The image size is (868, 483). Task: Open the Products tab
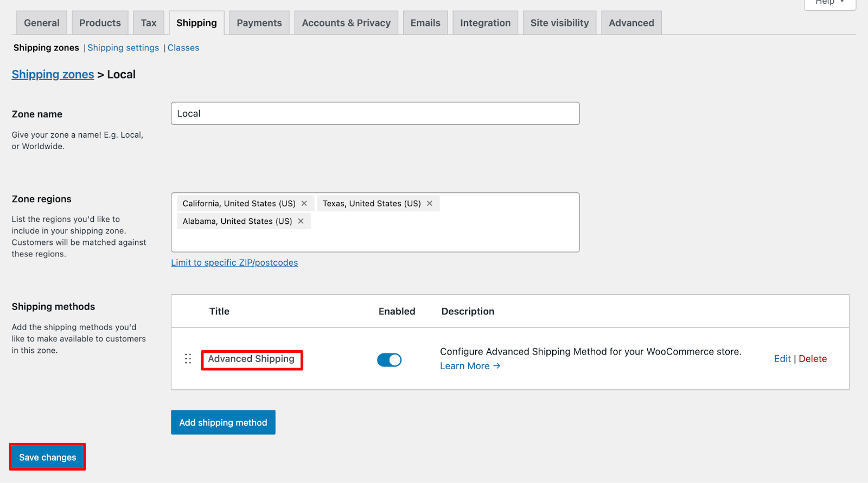[100, 23]
